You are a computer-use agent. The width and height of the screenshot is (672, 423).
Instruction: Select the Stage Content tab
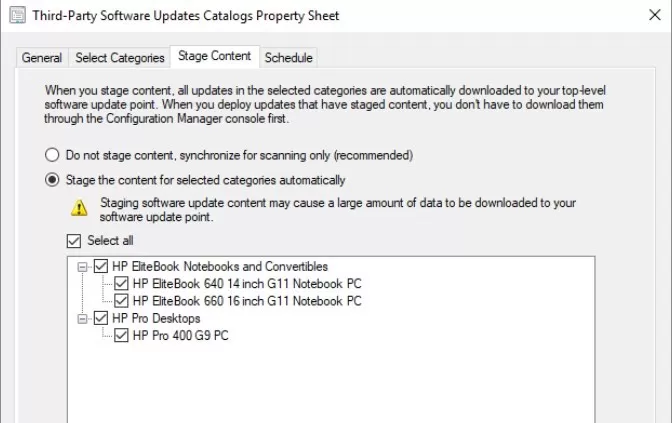point(215,56)
